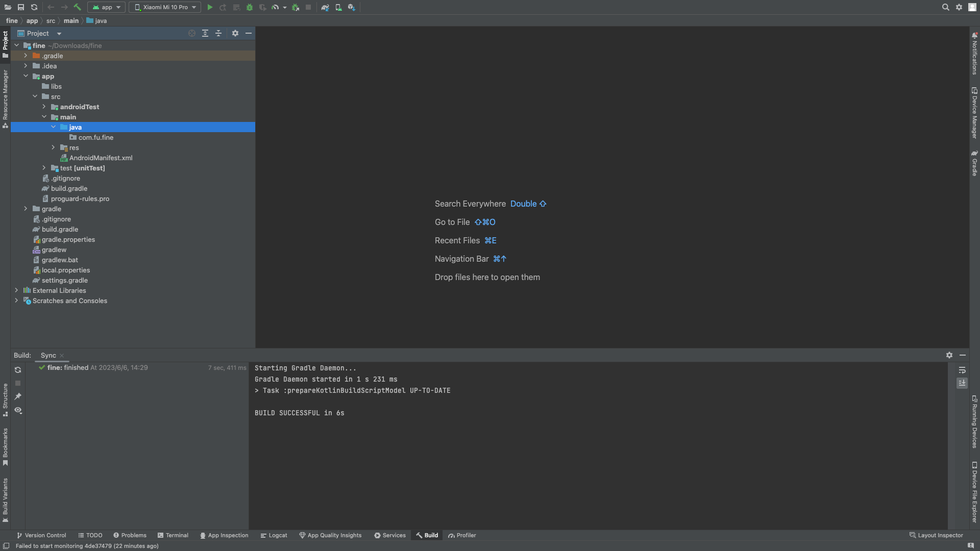The image size is (980, 551).
Task: Build the project with the hammer icon
Action: [78, 7]
